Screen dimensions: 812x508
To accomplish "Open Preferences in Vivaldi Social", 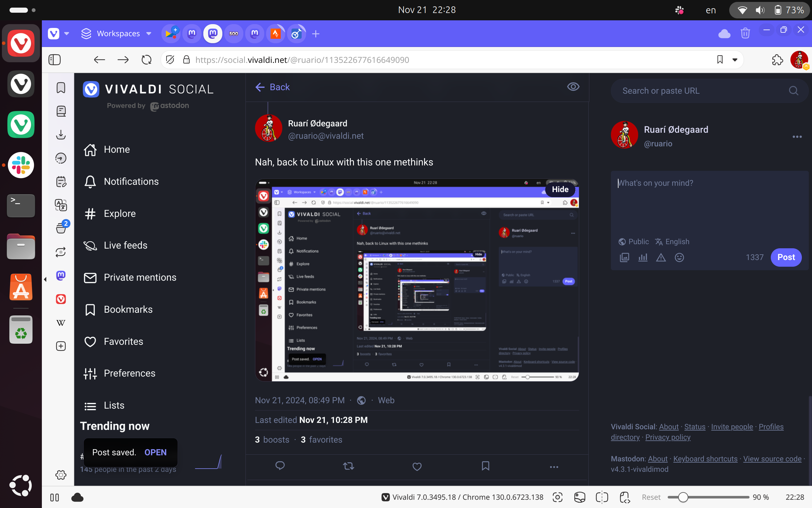I will [120, 373].
